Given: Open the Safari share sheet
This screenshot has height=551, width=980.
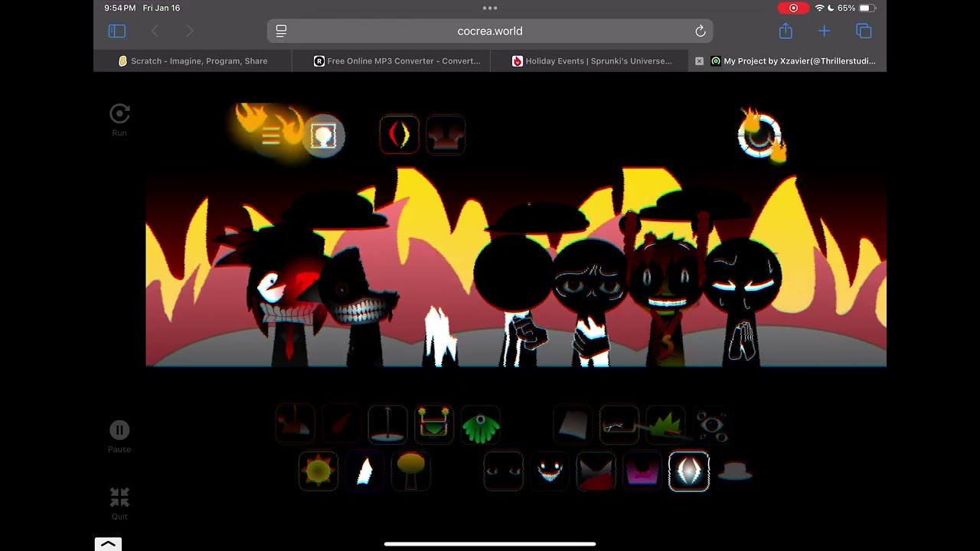Looking at the screenshot, I should (786, 31).
